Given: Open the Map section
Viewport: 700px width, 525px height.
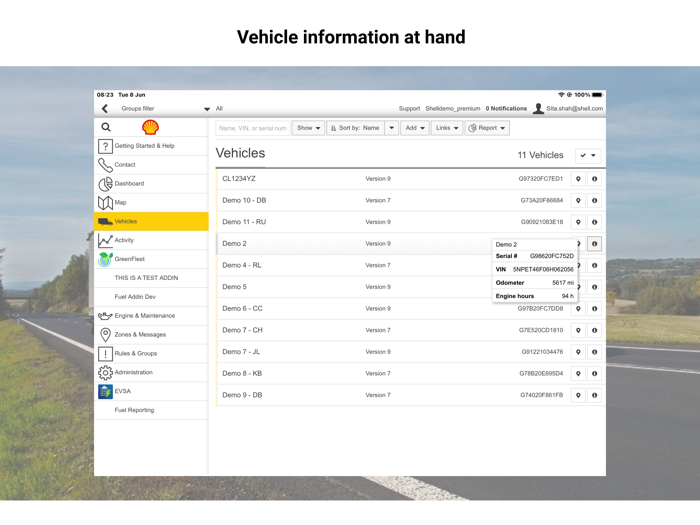Looking at the screenshot, I should tap(151, 202).
